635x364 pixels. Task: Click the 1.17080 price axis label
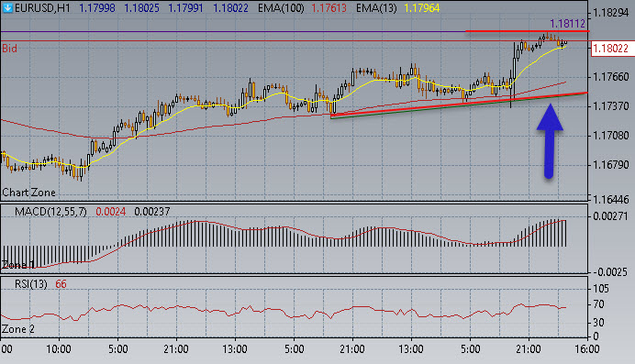(x=611, y=135)
